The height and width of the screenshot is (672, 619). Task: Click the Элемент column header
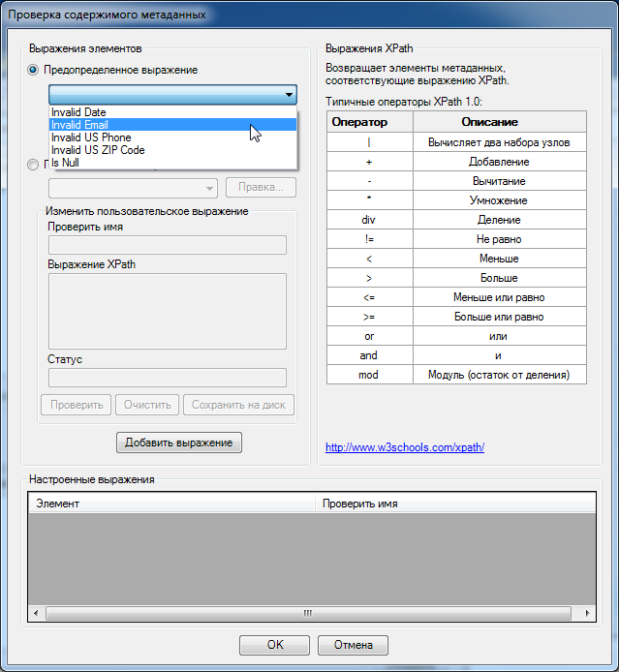tap(171, 504)
